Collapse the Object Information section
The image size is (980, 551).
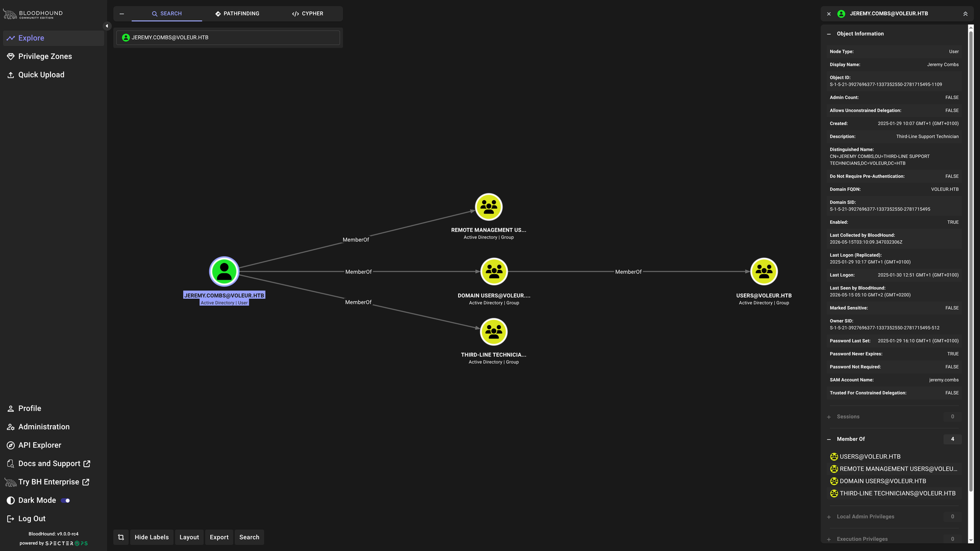829,34
